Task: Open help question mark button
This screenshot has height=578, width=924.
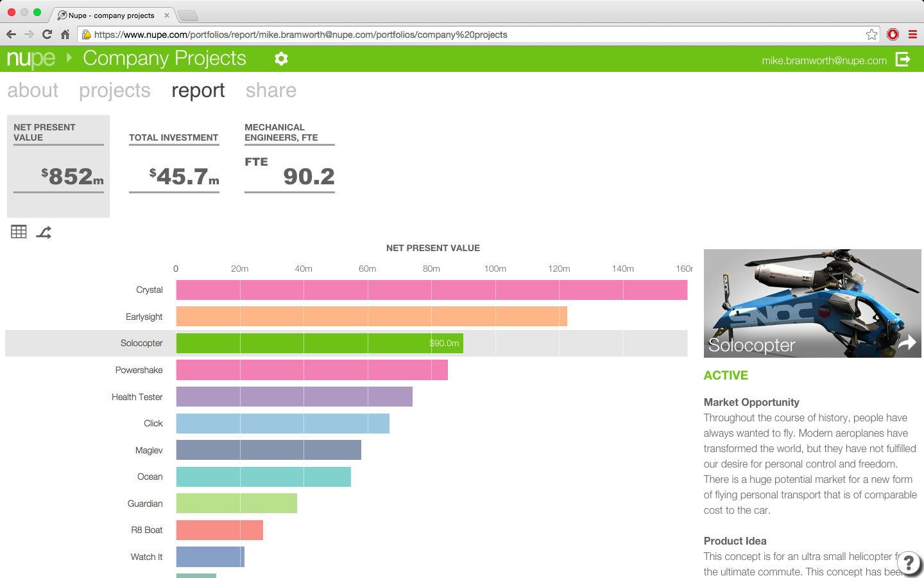Action: [909, 563]
